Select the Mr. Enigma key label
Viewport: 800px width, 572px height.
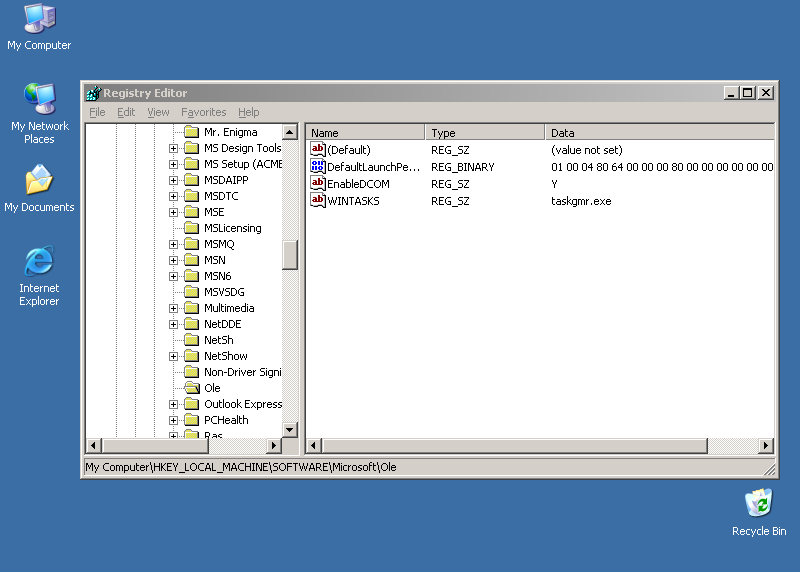click(x=231, y=132)
